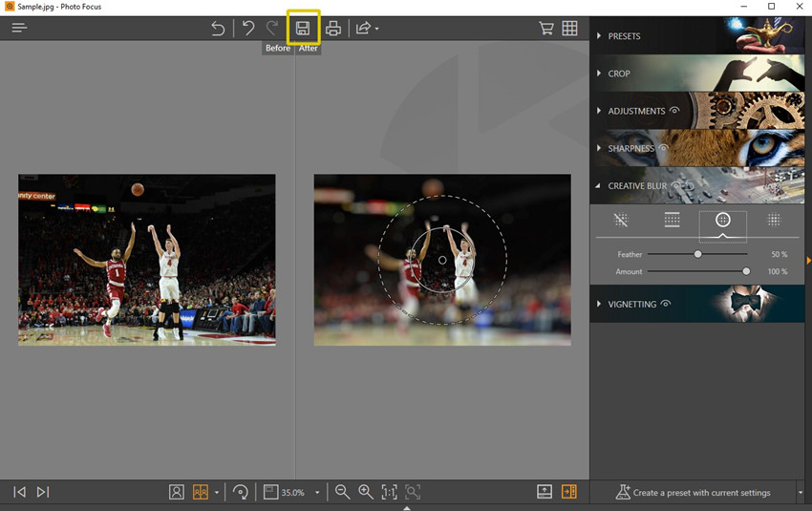The width and height of the screenshot is (812, 511).
Task: Click the revert to original arrow icon
Action: click(218, 28)
